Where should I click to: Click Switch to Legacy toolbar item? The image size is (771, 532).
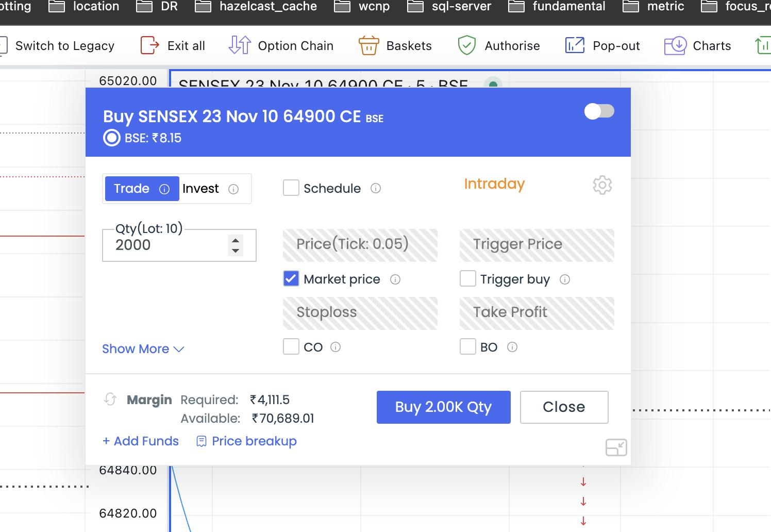pos(57,46)
